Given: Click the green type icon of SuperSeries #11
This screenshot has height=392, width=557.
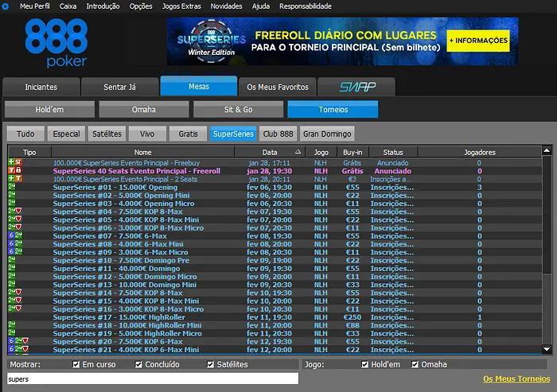Looking at the screenshot, I should point(12,268).
